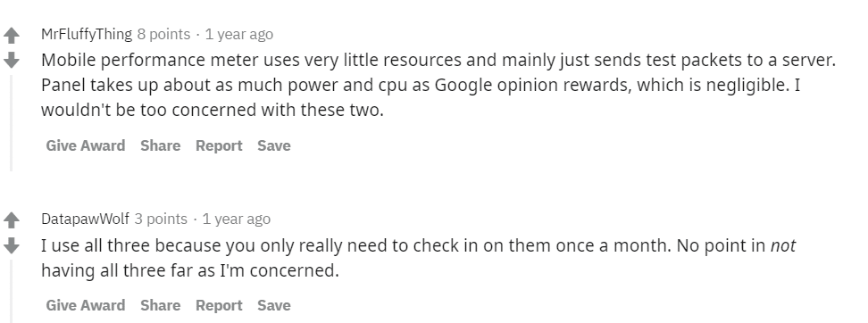Open DatapawWolf's user profile

(x=85, y=219)
